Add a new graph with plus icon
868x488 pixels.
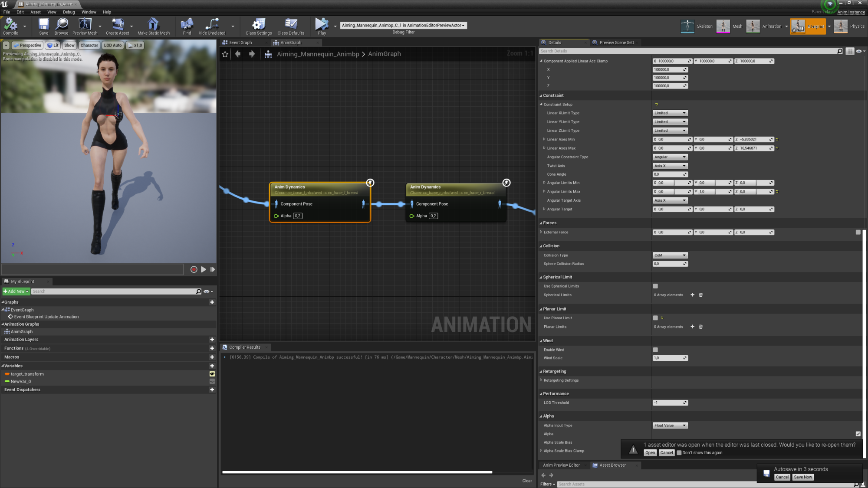click(212, 302)
